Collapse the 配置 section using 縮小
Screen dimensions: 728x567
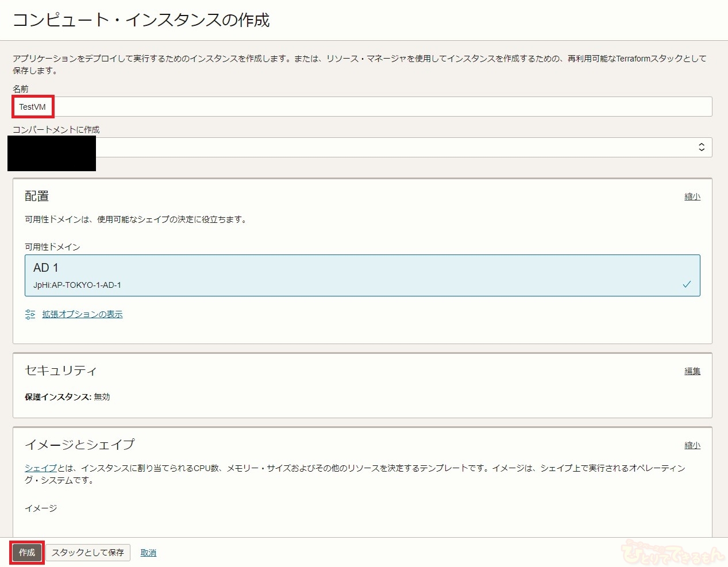coord(692,196)
